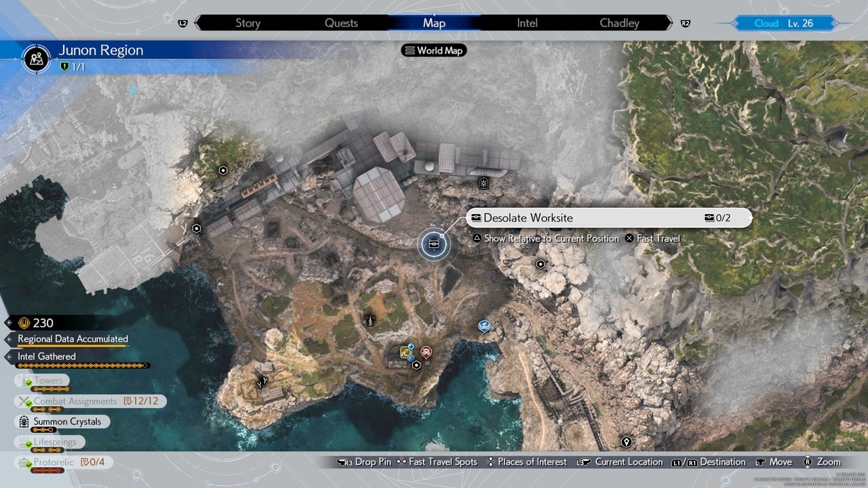This screenshot has width=868, height=488.
Task: Click the Move stick hint
Action: (x=772, y=462)
